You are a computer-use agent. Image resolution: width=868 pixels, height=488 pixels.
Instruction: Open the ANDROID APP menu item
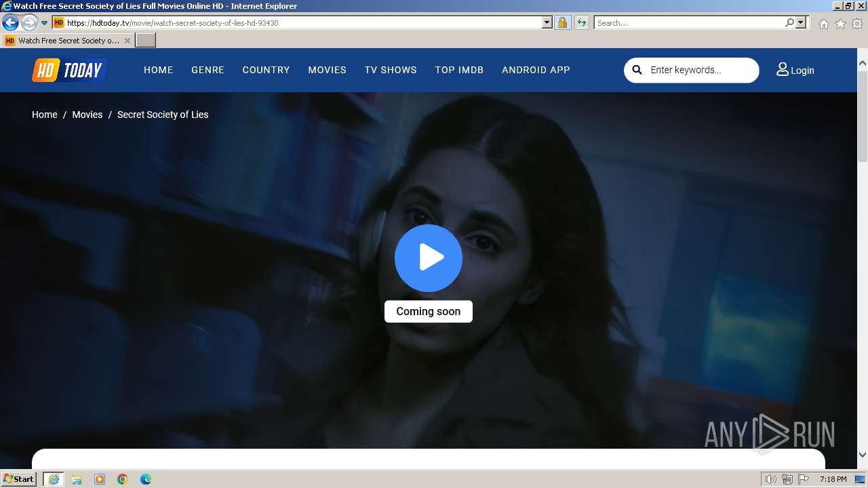coord(536,70)
